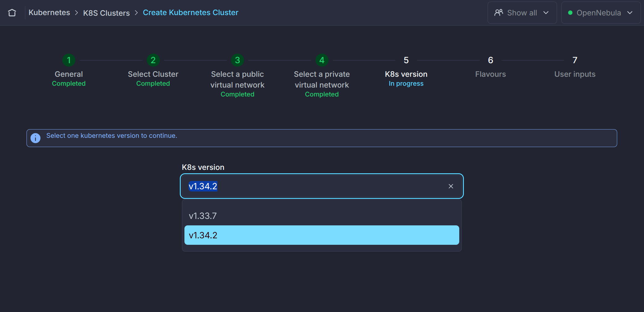Go to step 1 General
644x312 pixels.
coord(69,60)
